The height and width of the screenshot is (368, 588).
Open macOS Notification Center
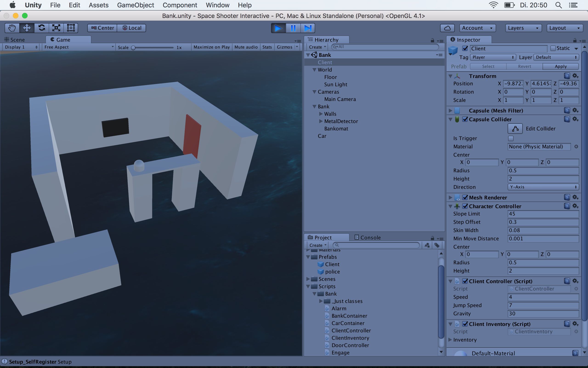click(574, 5)
